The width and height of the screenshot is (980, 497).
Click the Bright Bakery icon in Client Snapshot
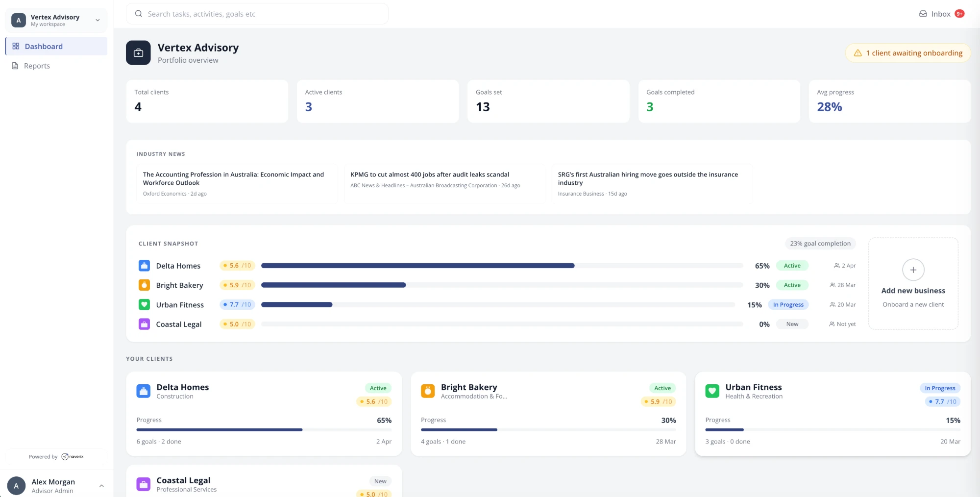(x=144, y=285)
